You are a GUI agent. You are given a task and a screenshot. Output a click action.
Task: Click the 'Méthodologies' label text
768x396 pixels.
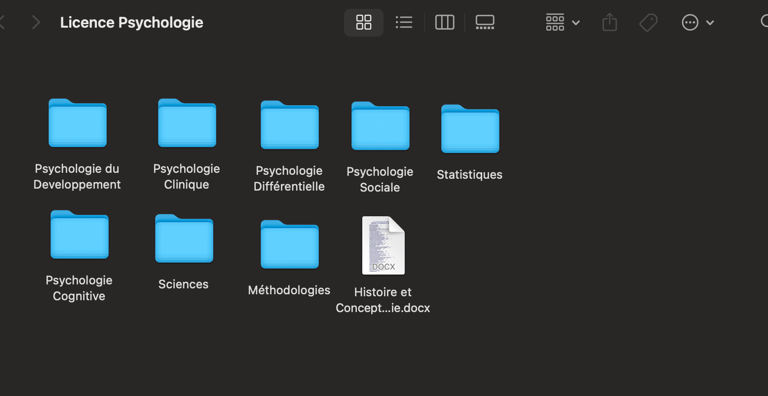289,290
